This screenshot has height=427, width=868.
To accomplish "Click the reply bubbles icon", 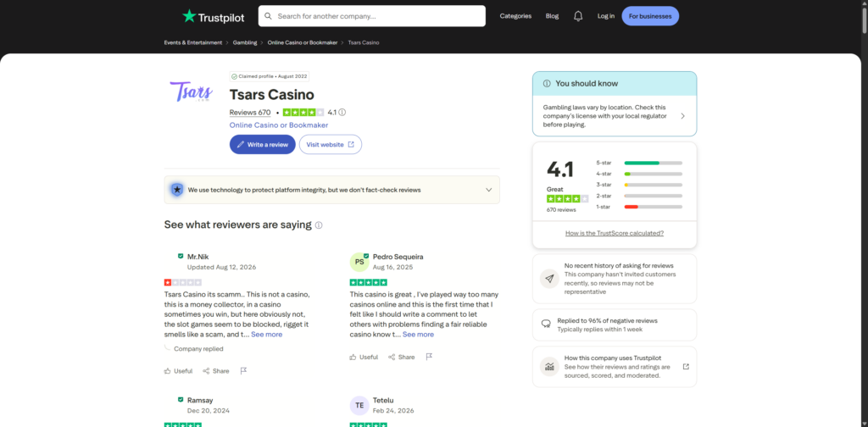I will point(547,324).
